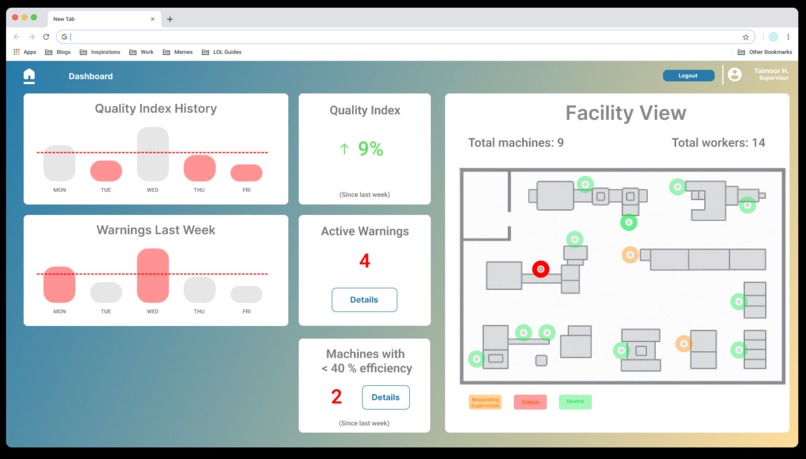Screen dimensions: 806x459
Task: Click the low efficiency machine count 2
Action: (336, 397)
